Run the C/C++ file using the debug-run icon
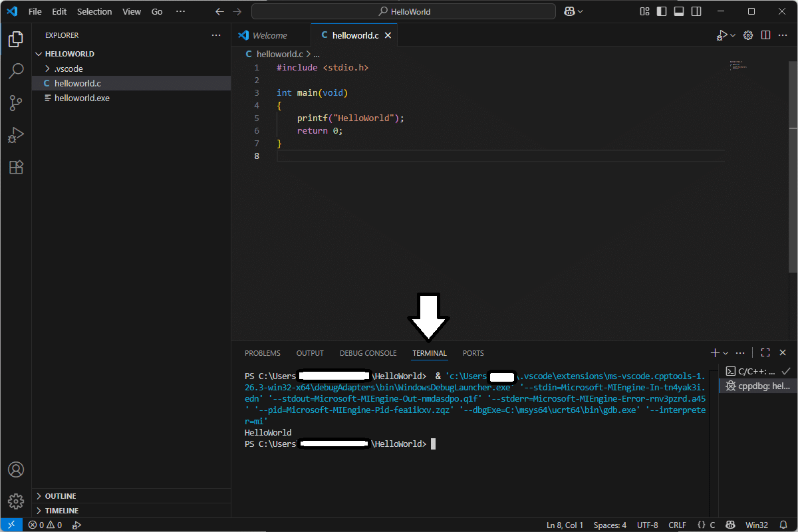The image size is (798, 532). [722, 35]
